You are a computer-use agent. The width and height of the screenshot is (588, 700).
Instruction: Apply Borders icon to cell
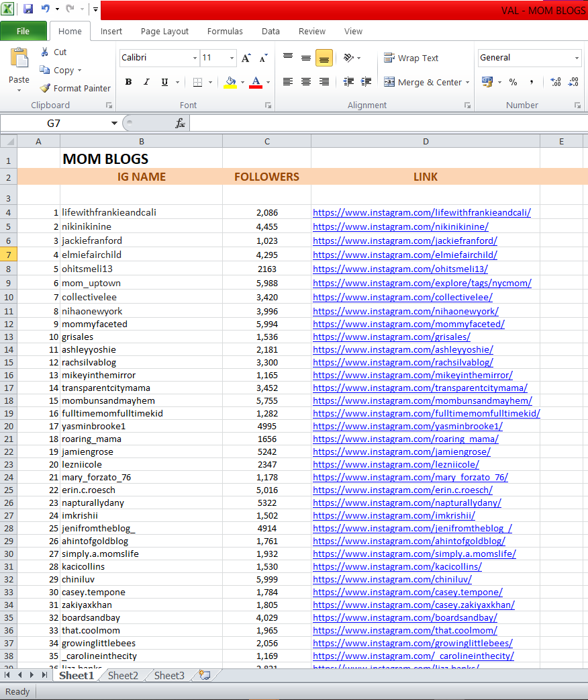(x=197, y=82)
